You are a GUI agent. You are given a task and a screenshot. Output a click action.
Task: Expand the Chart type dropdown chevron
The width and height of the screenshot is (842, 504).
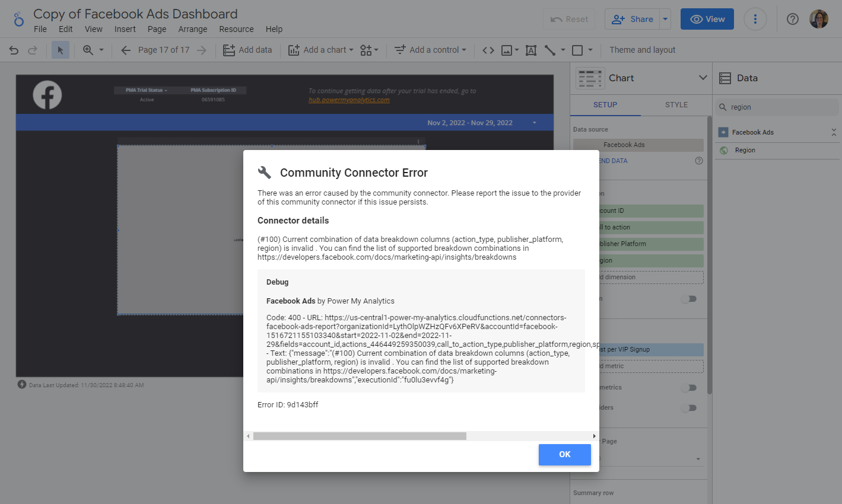tap(703, 78)
